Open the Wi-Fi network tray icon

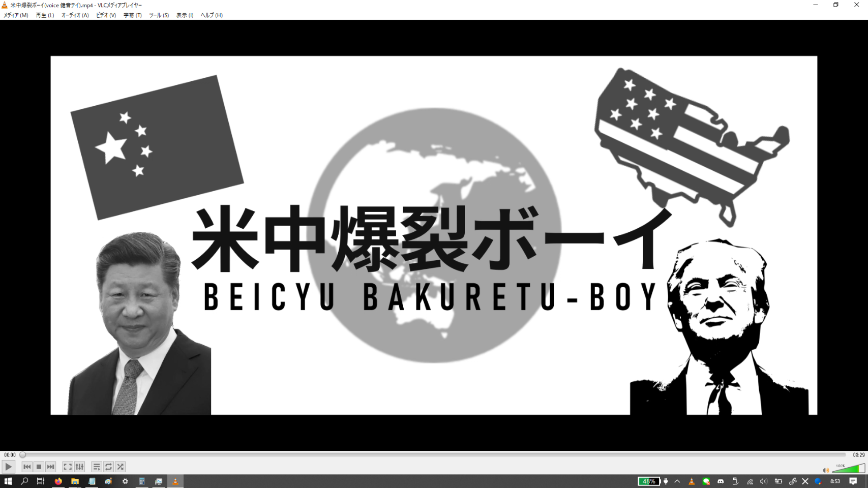tap(750, 481)
